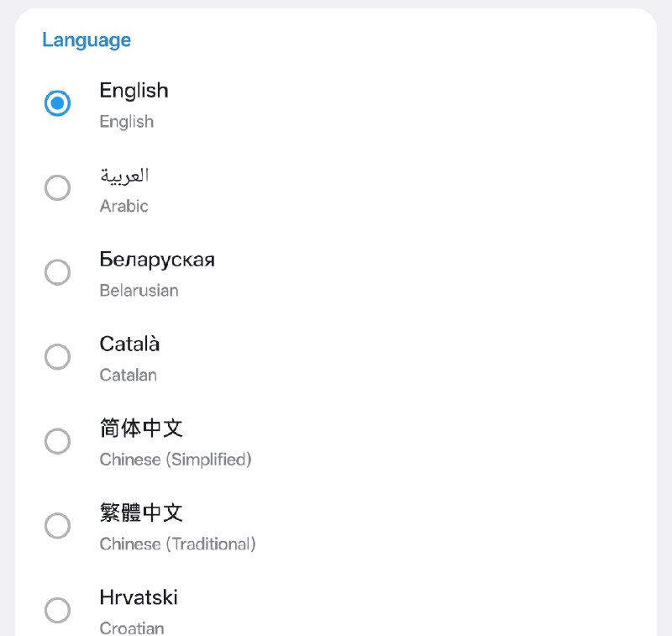Screen dimensions: 672x636
Task: Click the Chinese (Traditional) subtitle
Action: [x=177, y=544]
